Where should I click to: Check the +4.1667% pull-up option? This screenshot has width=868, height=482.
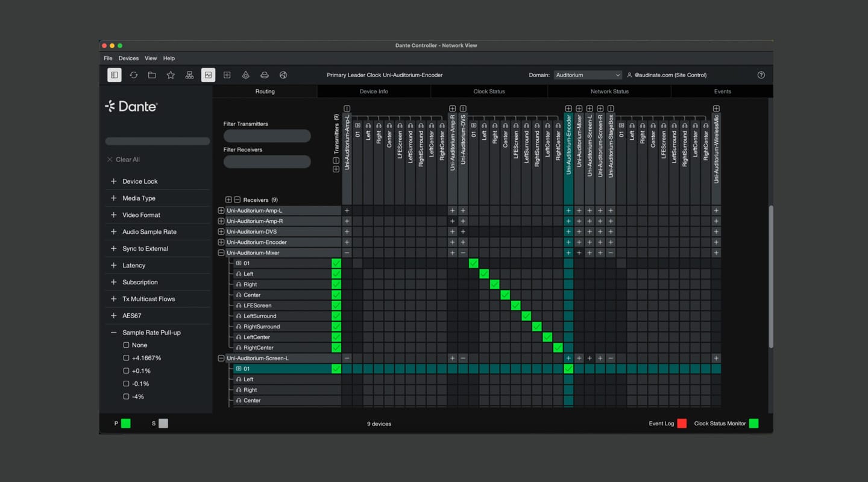(x=126, y=358)
